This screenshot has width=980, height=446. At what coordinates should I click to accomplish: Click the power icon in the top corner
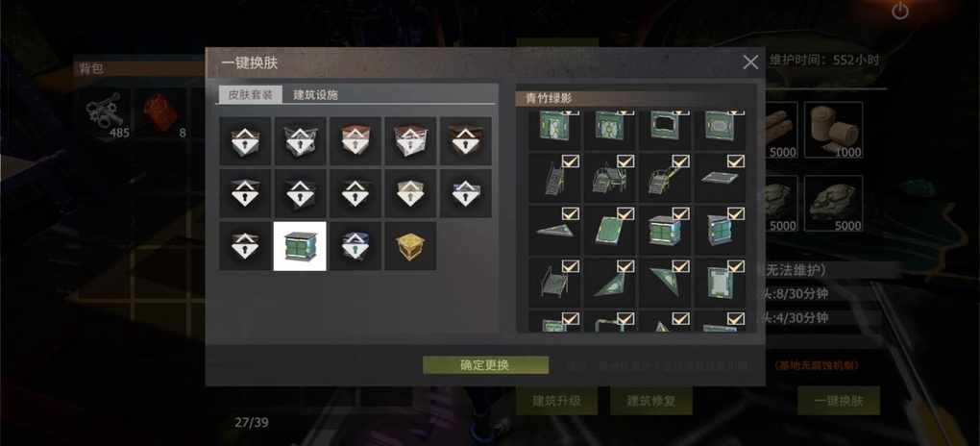coord(900,11)
